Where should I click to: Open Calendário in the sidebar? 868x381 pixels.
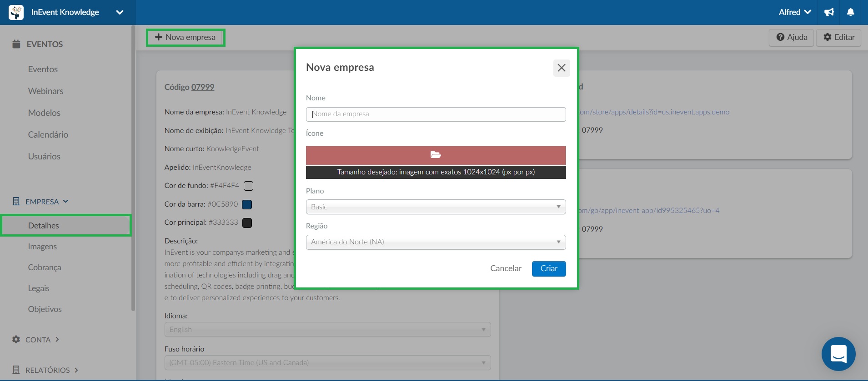[48, 134]
